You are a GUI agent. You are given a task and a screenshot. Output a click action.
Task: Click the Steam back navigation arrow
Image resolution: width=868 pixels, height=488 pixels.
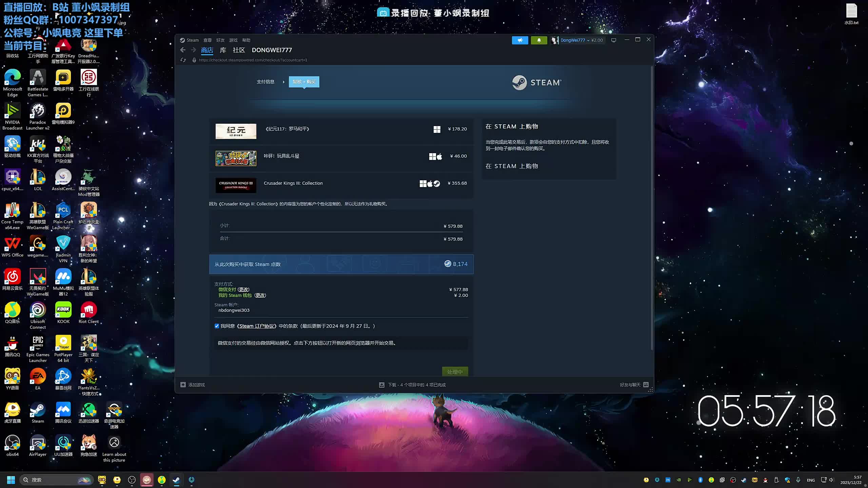pos(183,50)
